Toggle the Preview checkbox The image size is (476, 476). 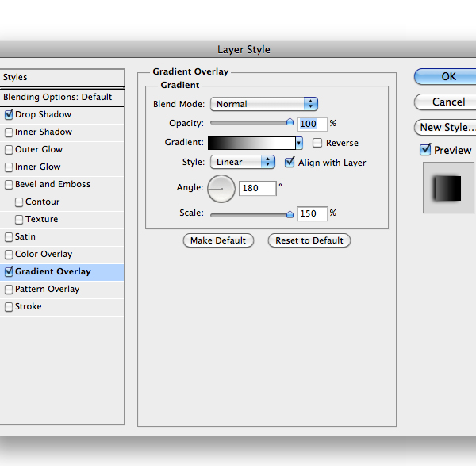click(x=425, y=150)
